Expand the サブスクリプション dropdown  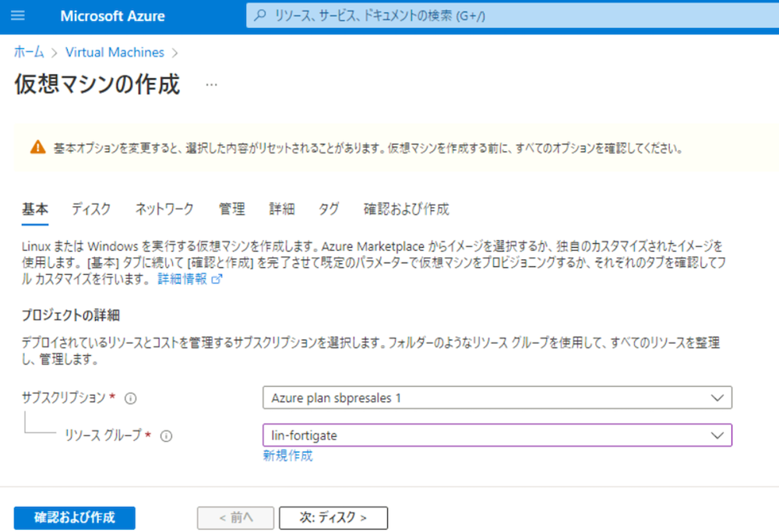pyautogui.click(x=497, y=397)
